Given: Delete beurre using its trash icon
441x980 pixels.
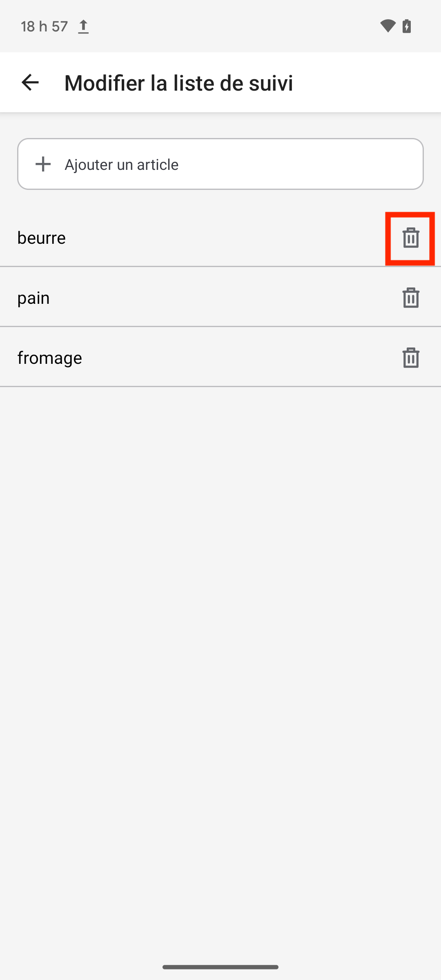Looking at the screenshot, I should [x=410, y=238].
